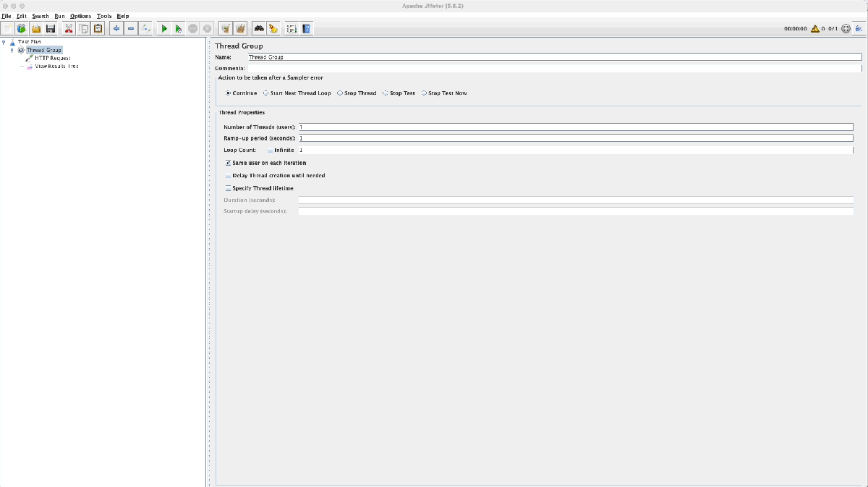The height and width of the screenshot is (487, 868).
Task: Open the Help menu
Action: tap(123, 16)
